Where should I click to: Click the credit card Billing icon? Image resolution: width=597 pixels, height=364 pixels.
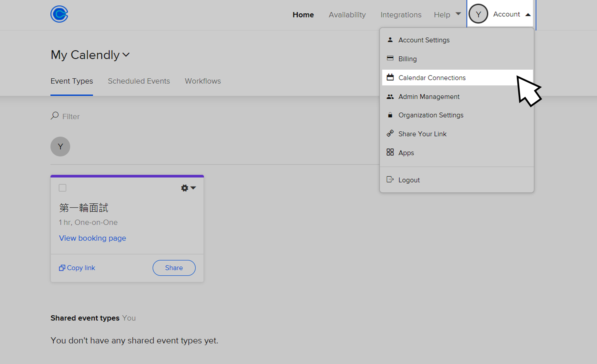tap(390, 58)
